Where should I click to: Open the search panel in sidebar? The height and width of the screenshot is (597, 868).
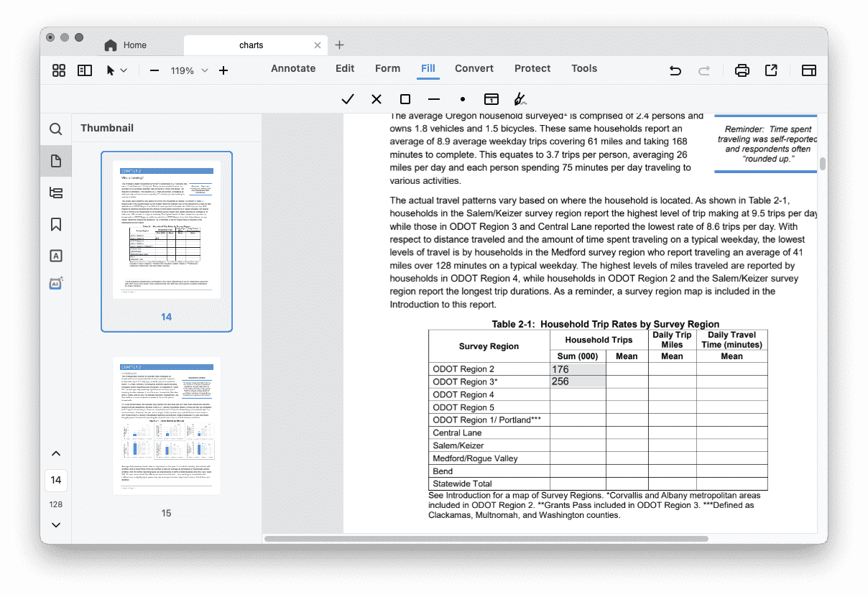(55, 129)
